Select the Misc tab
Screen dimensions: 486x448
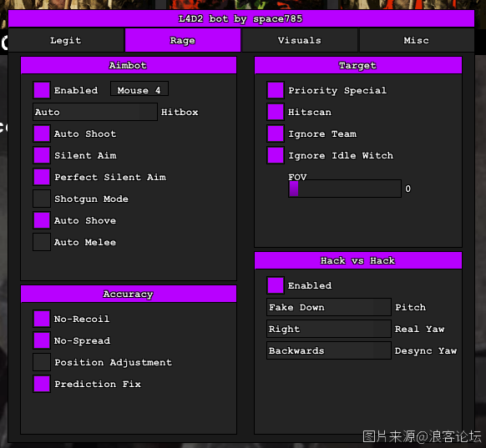[x=417, y=40]
